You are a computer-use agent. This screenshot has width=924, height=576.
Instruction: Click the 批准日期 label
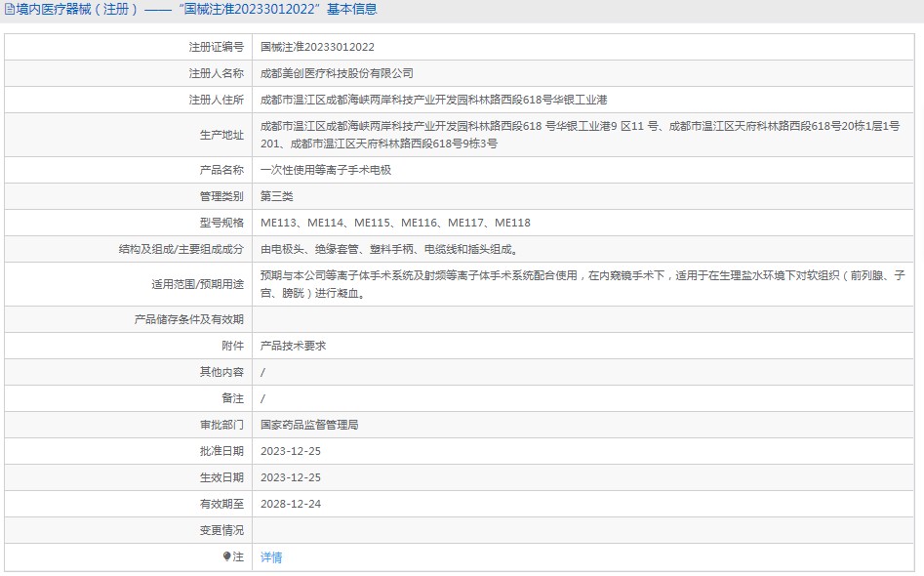[221, 452]
